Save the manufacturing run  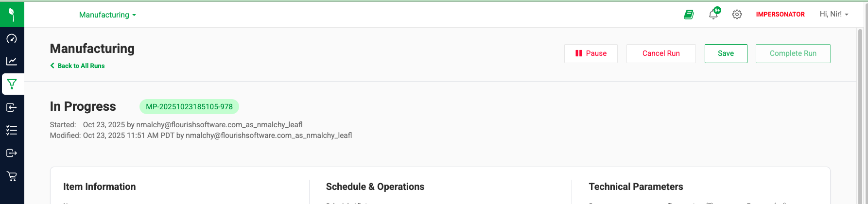[726, 53]
